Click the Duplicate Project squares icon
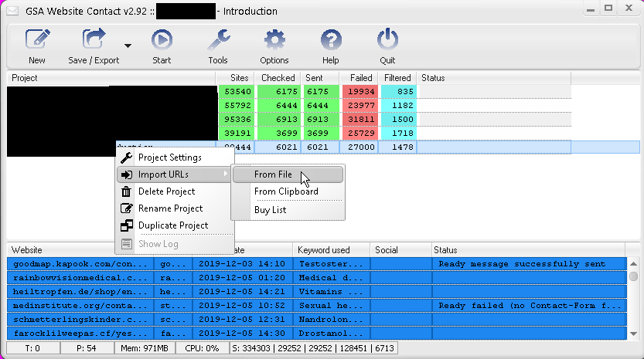 pos(127,225)
